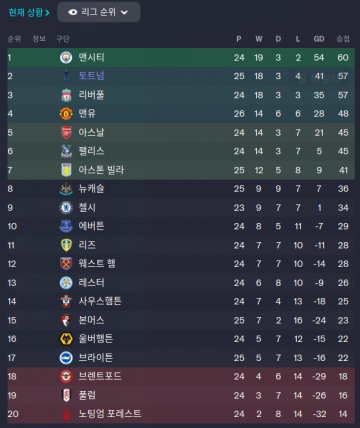360x428 pixels.
Task: Click the Chelsea crest icon
Action: click(x=66, y=208)
